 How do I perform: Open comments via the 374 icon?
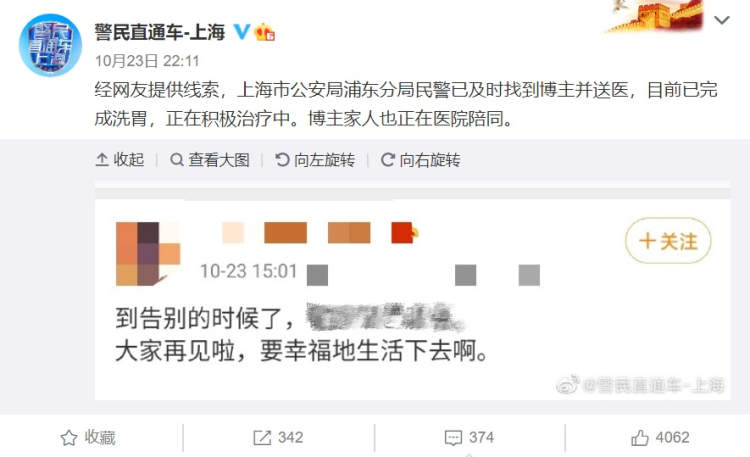pyautogui.click(x=469, y=437)
